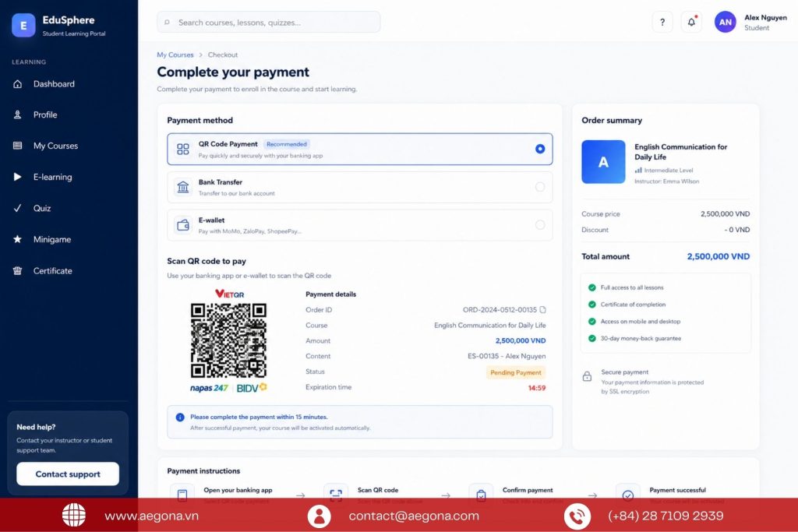
Task: Click checkmark beside Certificate of completion
Action: (x=592, y=305)
